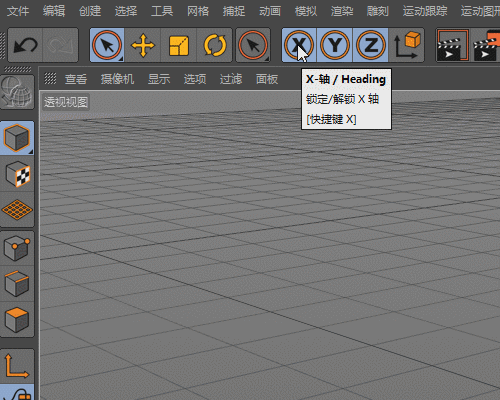
Task: Open the 动画 menu
Action: [x=270, y=11]
